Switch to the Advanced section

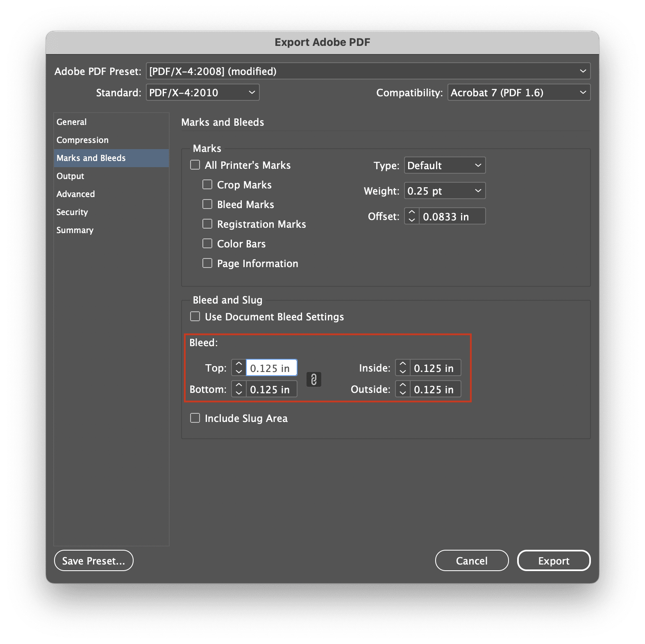click(111, 194)
